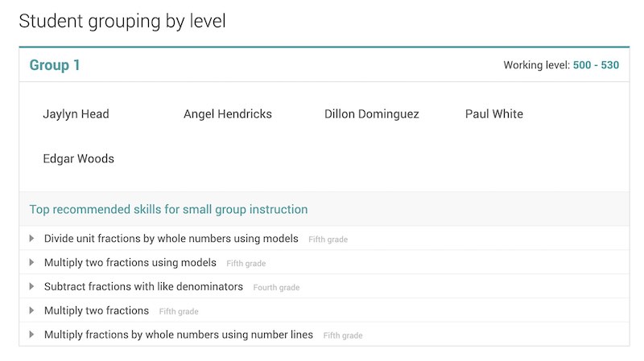Click the Group 1 heading
This screenshot has height=361, width=644.
tap(55, 65)
